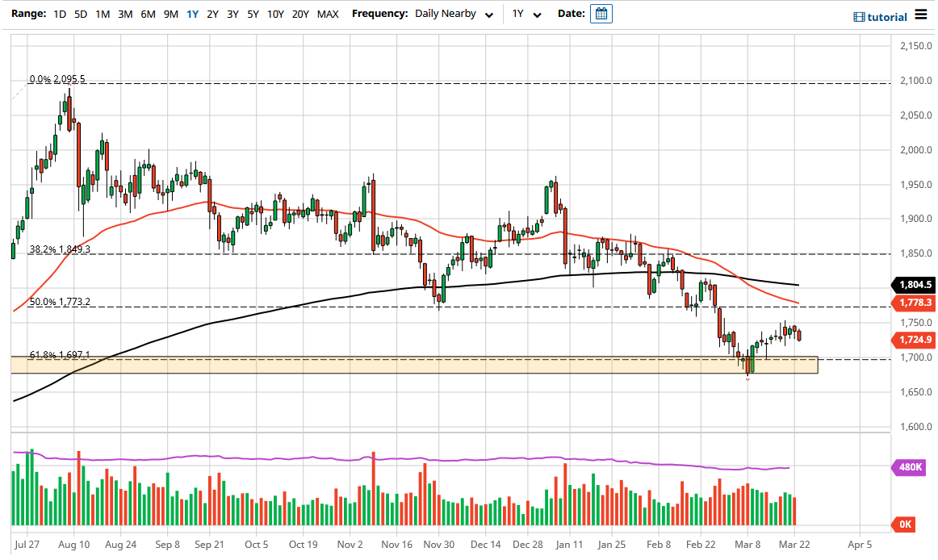
Task: Click the Aug 10 date axis label
Action: click(74, 545)
